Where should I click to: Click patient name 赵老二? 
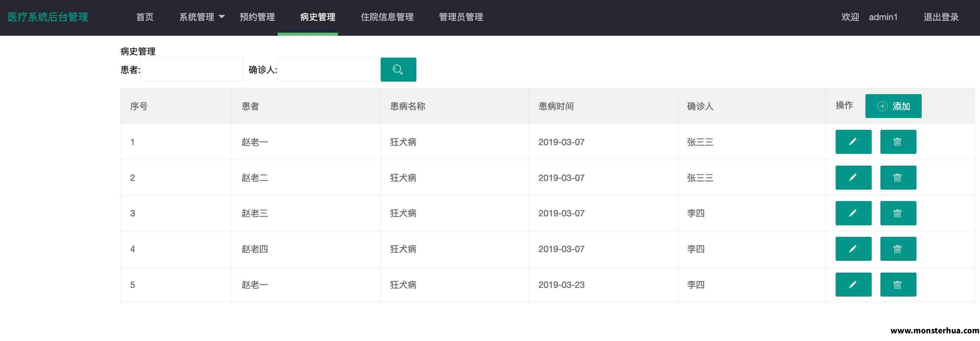point(254,178)
